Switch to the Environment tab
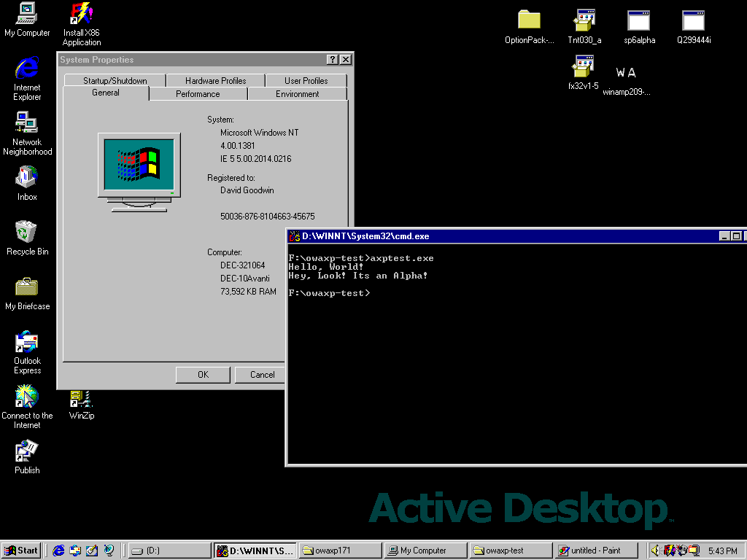Viewport: 747px width, 560px height. click(x=298, y=94)
